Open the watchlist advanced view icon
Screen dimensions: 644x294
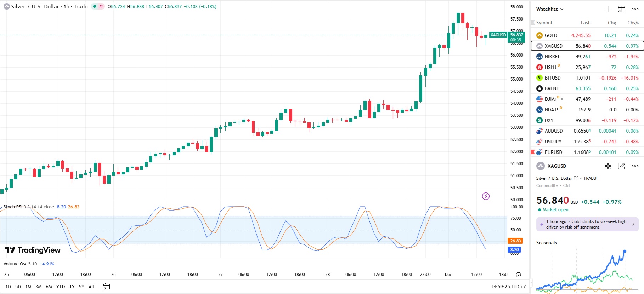pos(621,9)
